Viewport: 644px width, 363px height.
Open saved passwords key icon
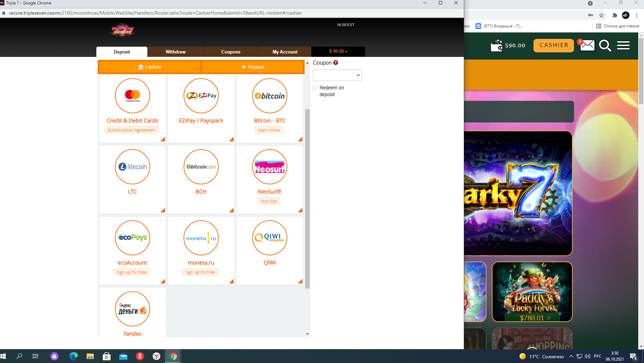tap(591, 15)
